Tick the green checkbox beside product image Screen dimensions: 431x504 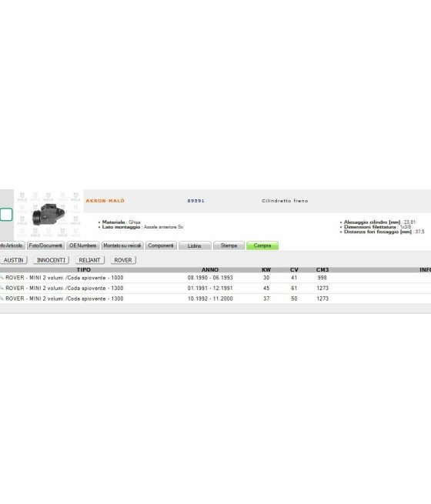[x=6, y=215]
